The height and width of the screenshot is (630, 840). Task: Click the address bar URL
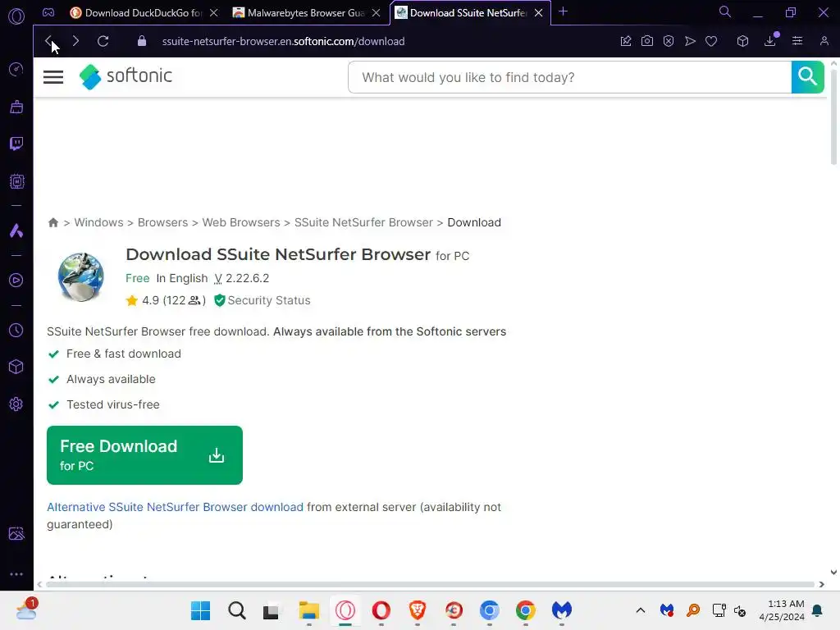pyautogui.click(x=283, y=41)
